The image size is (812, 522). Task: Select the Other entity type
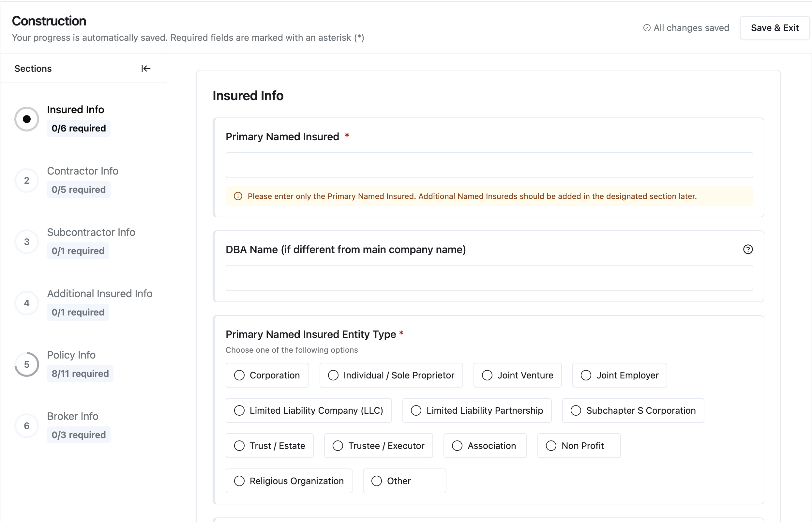pos(404,481)
